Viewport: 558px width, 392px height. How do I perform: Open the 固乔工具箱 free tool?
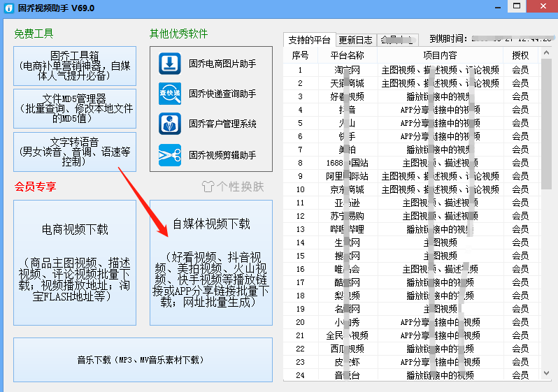coord(75,66)
